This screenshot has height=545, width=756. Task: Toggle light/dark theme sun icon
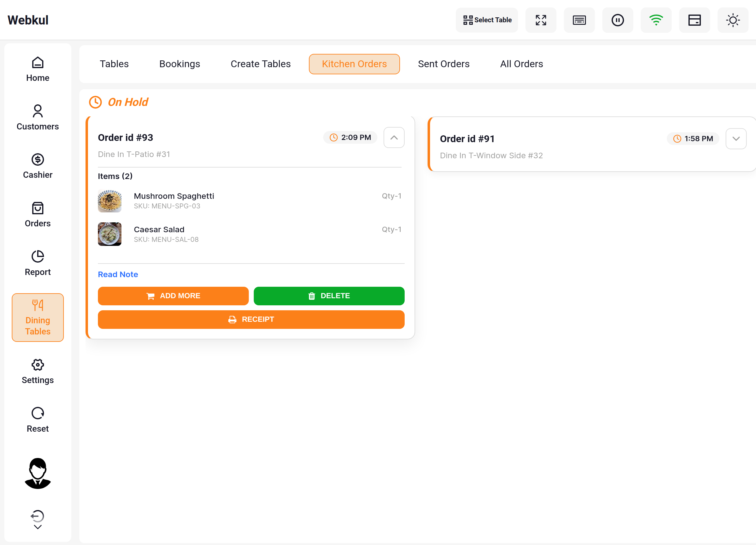click(733, 20)
